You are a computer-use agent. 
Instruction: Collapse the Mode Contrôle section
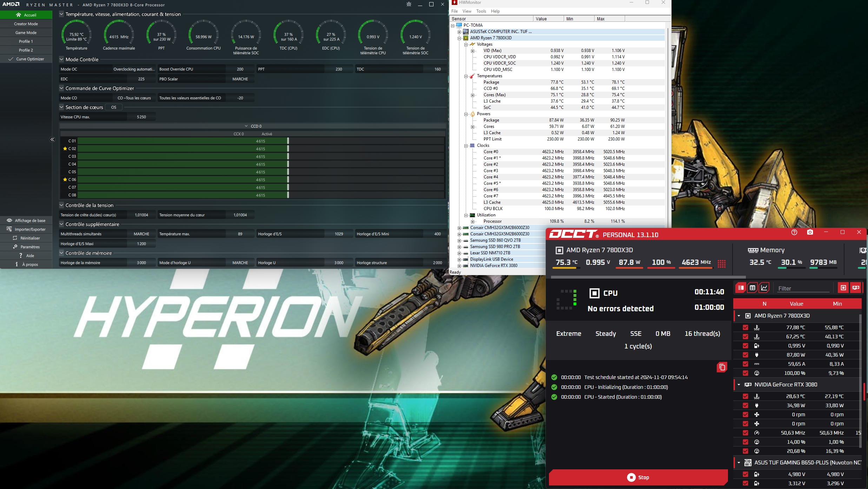[62, 59]
